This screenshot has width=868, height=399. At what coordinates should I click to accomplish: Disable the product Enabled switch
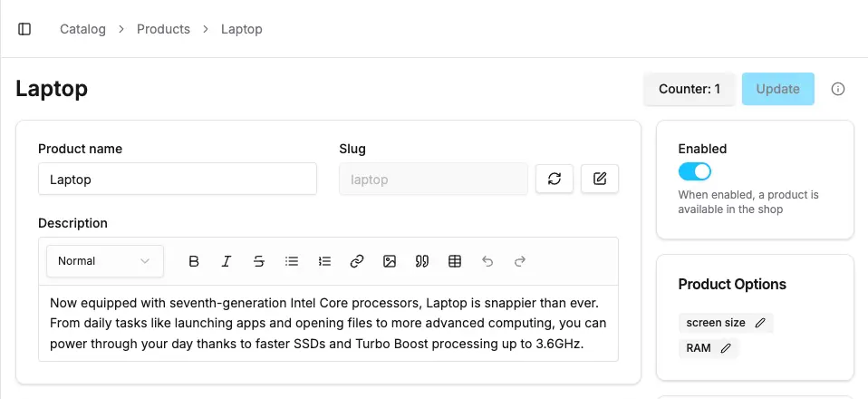click(695, 171)
